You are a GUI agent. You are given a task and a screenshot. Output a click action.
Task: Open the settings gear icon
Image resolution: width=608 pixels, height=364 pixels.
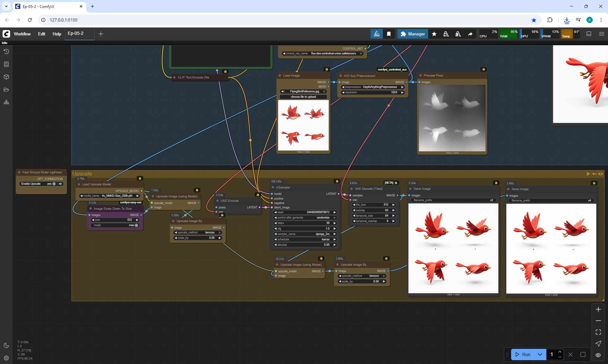point(6,358)
